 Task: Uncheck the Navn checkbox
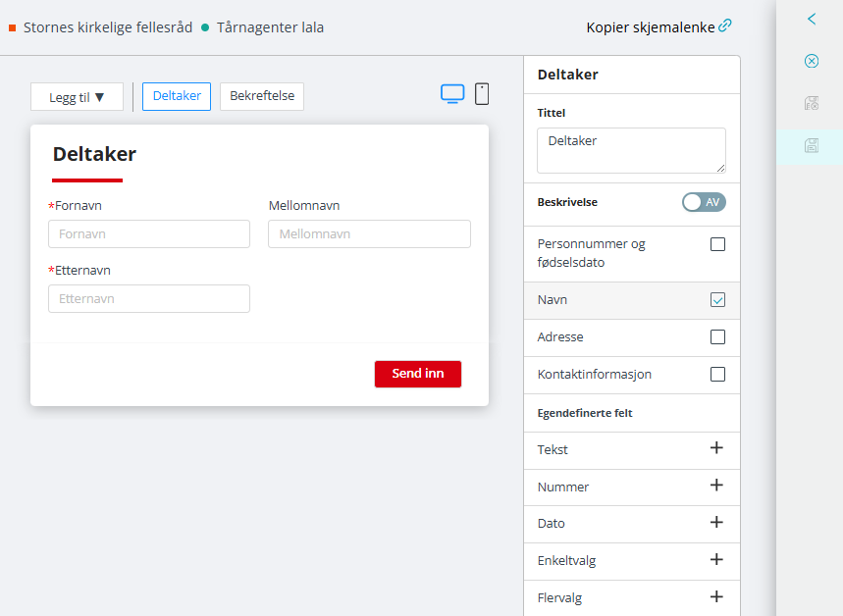tap(717, 300)
